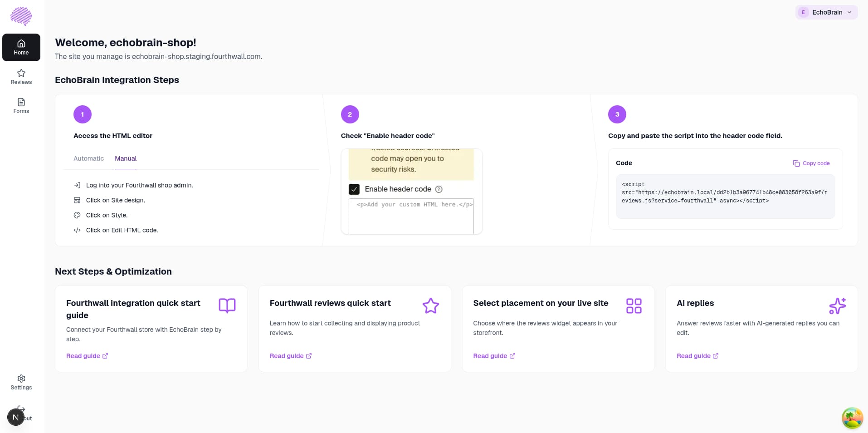The height and width of the screenshot is (433, 868).
Task: Open the palm island floating widget
Action: [852, 418]
